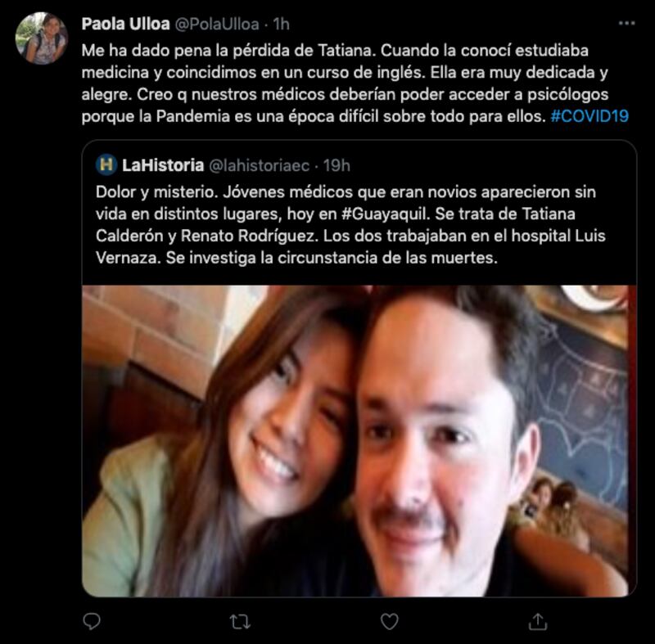Click the @lahistoriaec handle

click(x=259, y=165)
